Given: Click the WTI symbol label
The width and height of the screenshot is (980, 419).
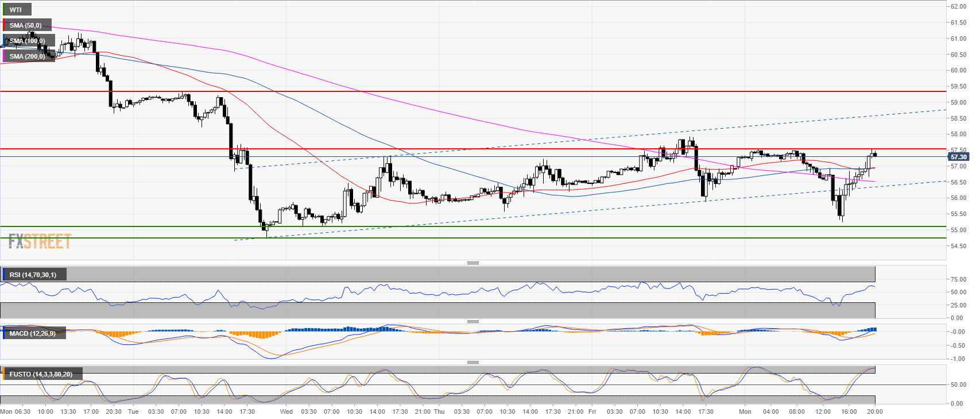Looking at the screenshot, I should click(16, 10).
